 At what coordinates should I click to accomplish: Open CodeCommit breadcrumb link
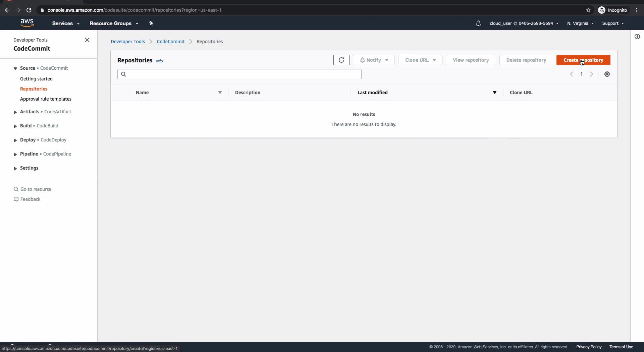click(x=171, y=42)
